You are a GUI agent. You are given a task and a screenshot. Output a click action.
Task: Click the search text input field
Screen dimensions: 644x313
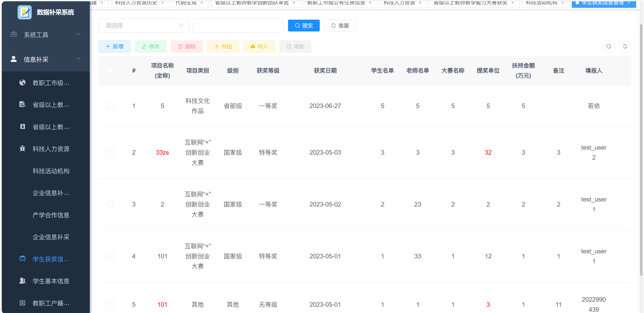click(238, 25)
